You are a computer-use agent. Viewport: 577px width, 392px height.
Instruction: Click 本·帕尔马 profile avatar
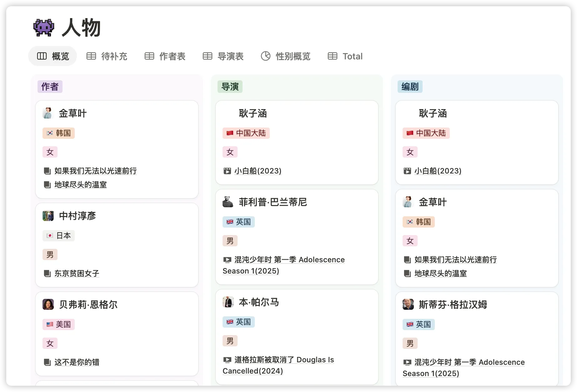pyautogui.click(x=228, y=302)
